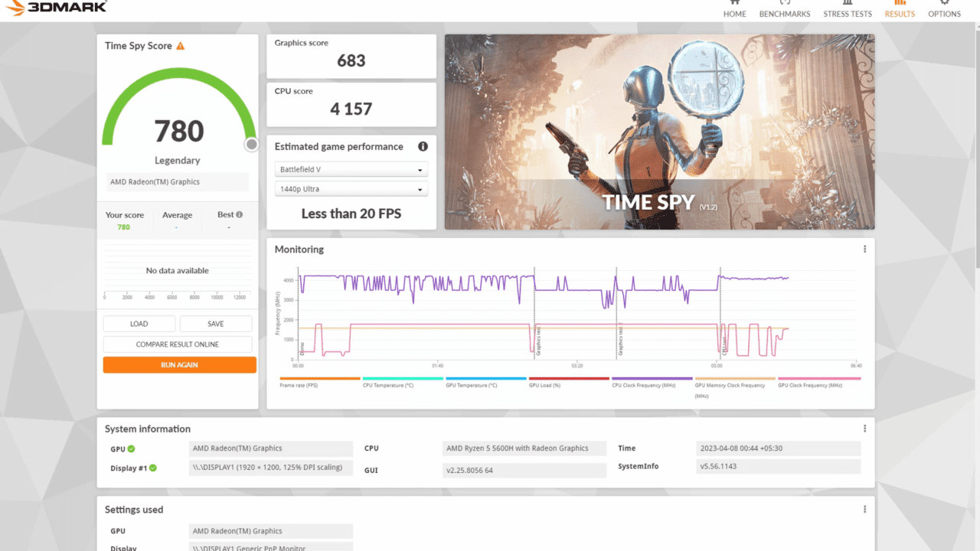This screenshot has width=980, height=551.
Task: Click the Time Spy banner image
Action: tap(659, 132)
